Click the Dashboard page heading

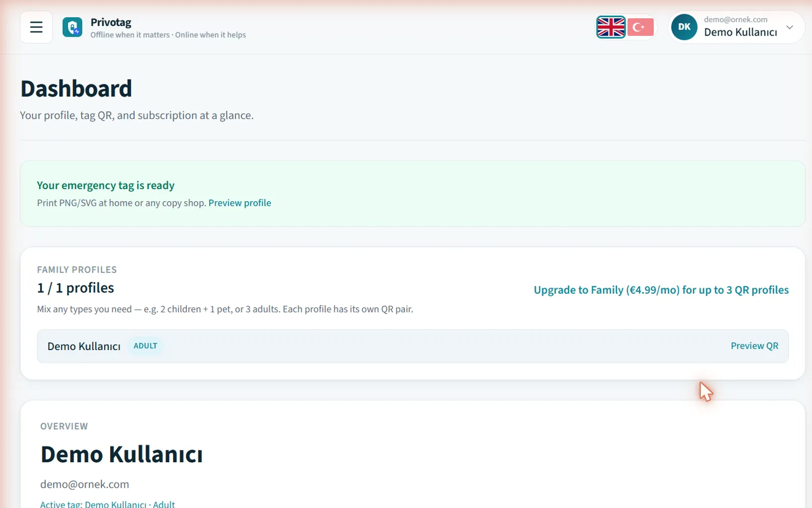pyautogui.click(x=76, y=88)
